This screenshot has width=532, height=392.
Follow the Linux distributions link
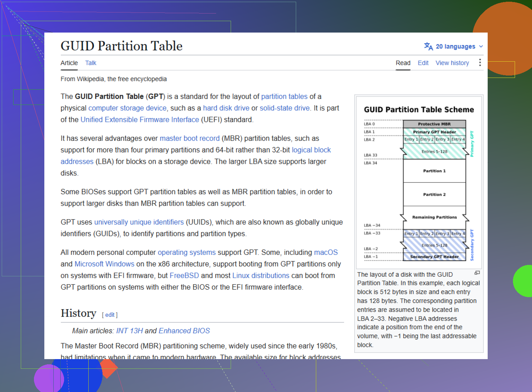[261, 276]
